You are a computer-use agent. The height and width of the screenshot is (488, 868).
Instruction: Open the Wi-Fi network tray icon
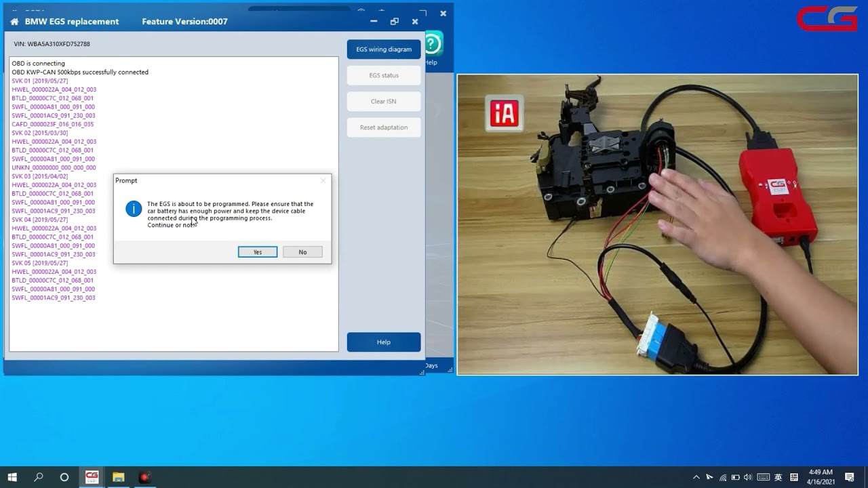point(723,477)
